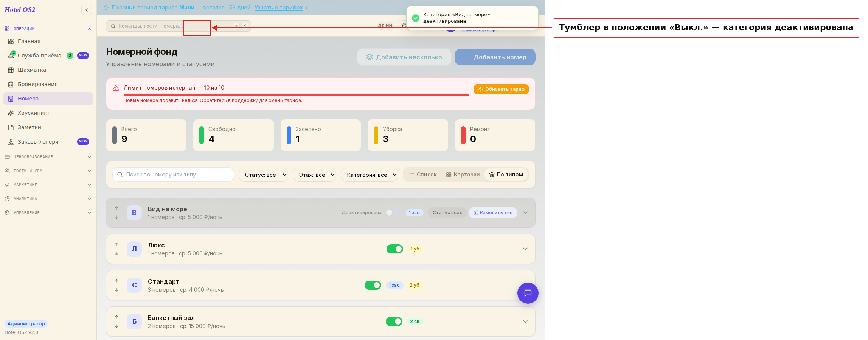Click the red room limit progress bar
The image size is (868, 340).
(x=296, y=95)
